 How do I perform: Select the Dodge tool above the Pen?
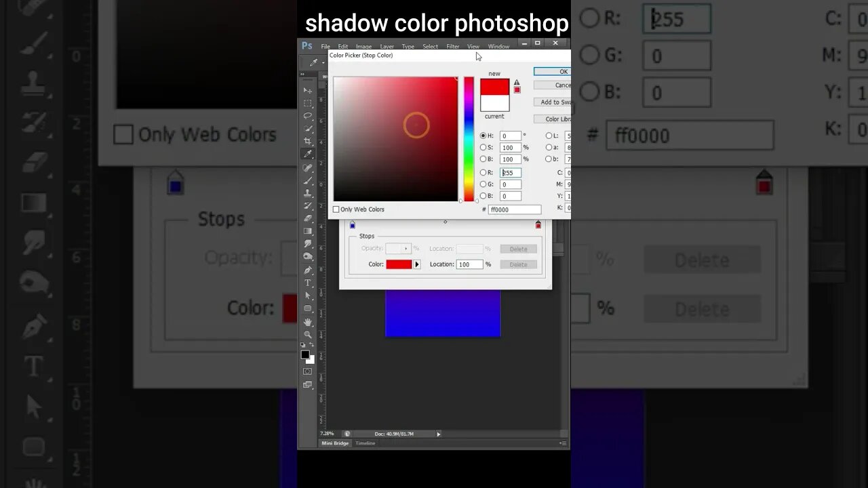308,257
